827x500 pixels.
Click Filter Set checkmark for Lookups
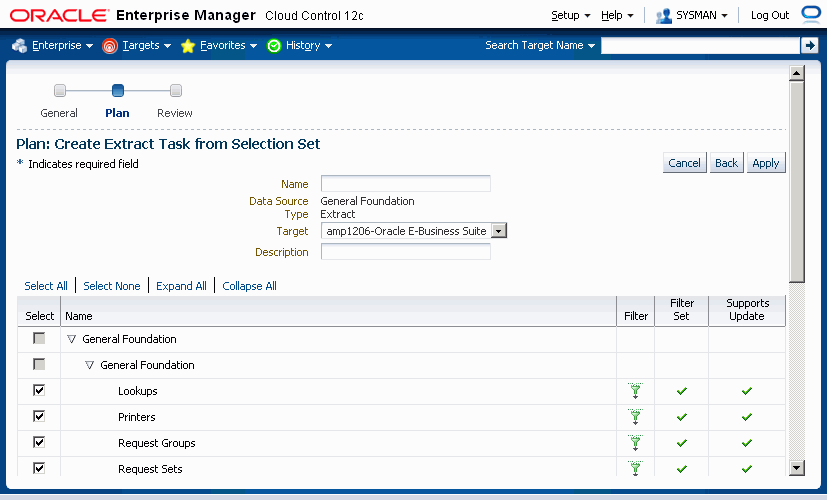pyautogui.click(x=681, y=391)
